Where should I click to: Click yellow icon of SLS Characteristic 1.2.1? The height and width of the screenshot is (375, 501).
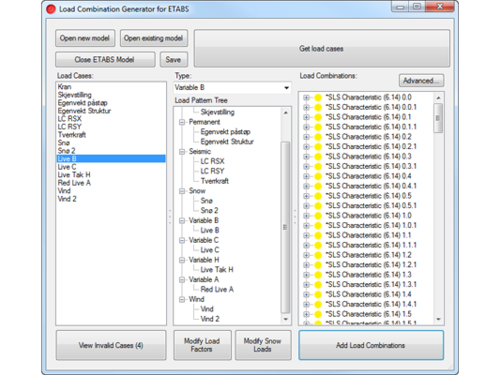pos(318,265)
